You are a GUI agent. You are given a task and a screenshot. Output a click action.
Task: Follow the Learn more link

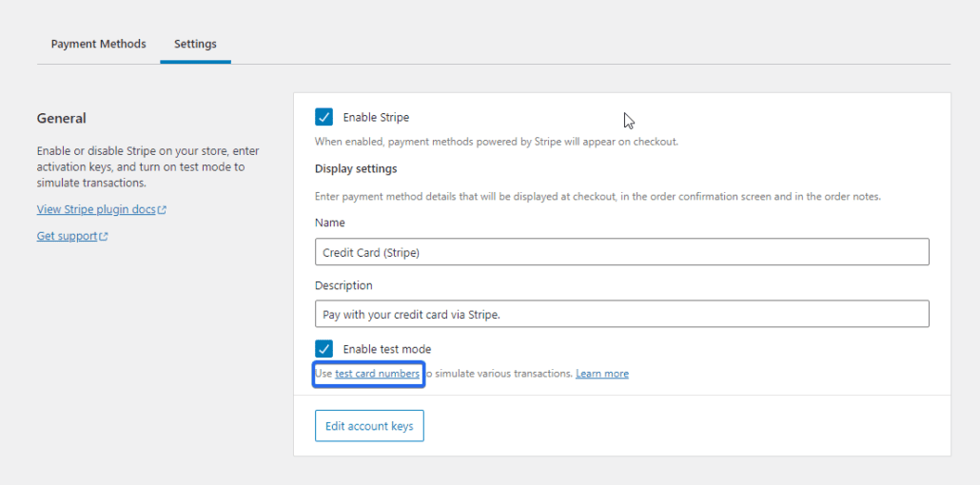(602, 374)
